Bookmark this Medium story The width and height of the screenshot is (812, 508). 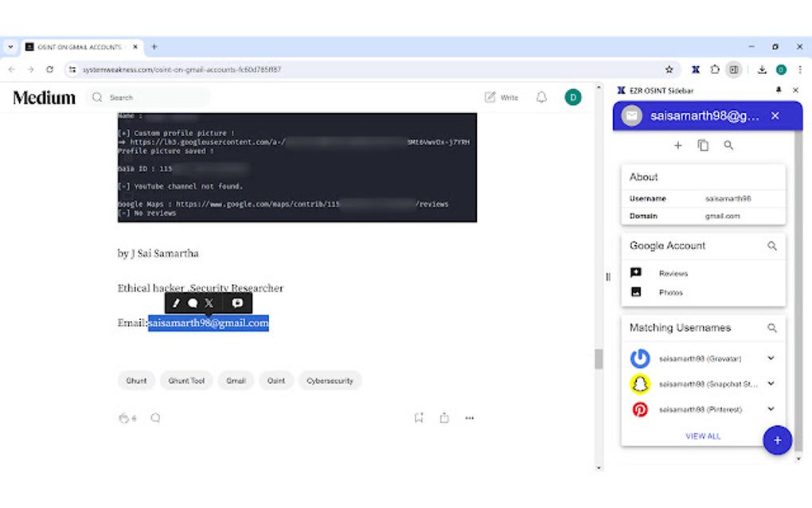click(x=419, y=418)
